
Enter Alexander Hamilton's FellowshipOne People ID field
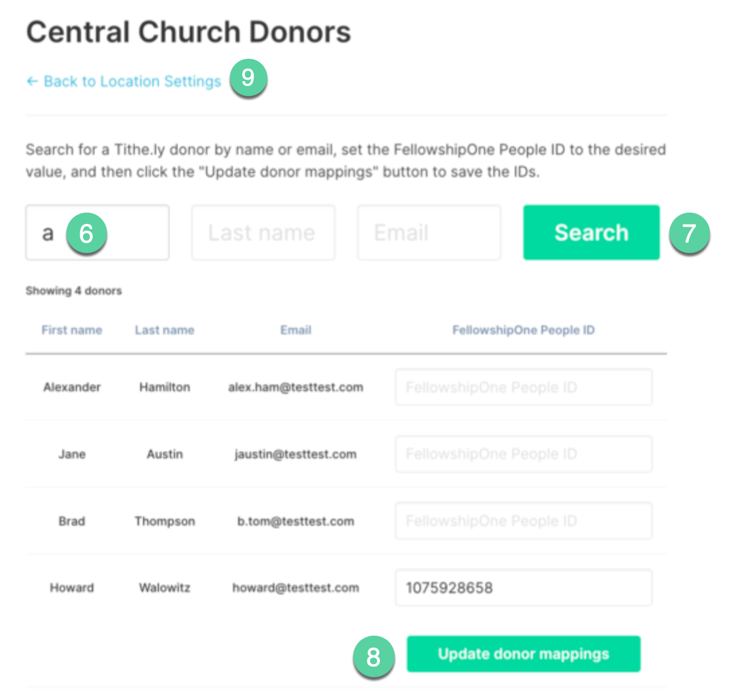[x=523, y=388]
